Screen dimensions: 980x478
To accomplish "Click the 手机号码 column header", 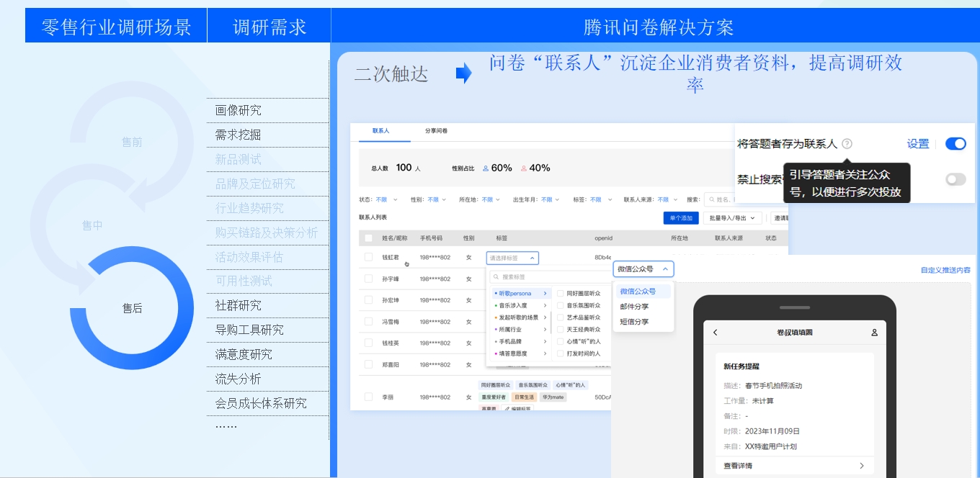I will click(x=432, y=238).
